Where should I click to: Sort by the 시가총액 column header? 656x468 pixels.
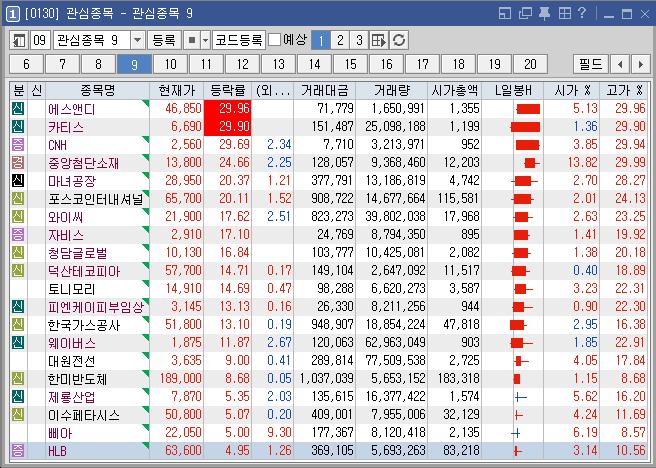click(x=455, y=90)
